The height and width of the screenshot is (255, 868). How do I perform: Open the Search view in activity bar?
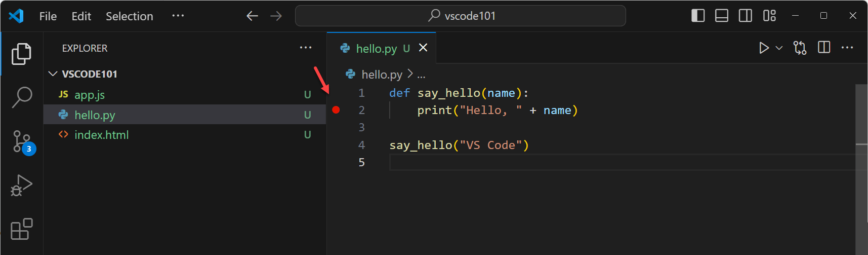(22, 97)
